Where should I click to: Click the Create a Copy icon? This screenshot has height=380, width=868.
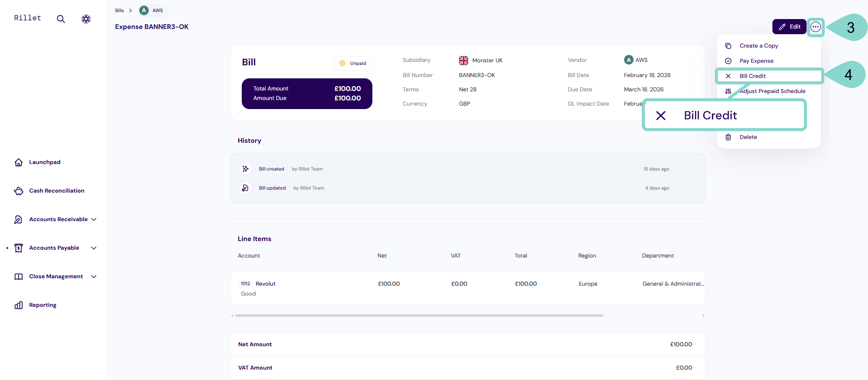tap(728, 46)
